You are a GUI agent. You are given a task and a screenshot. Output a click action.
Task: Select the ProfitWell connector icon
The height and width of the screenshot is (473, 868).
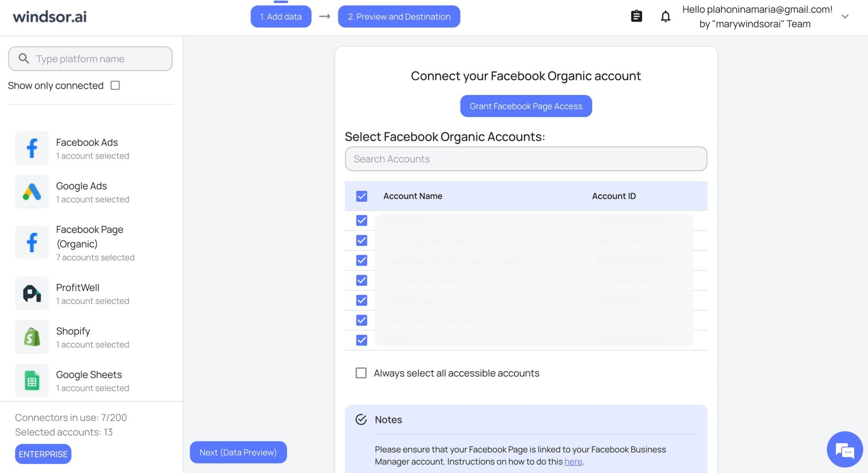click(x=32, y=293)
